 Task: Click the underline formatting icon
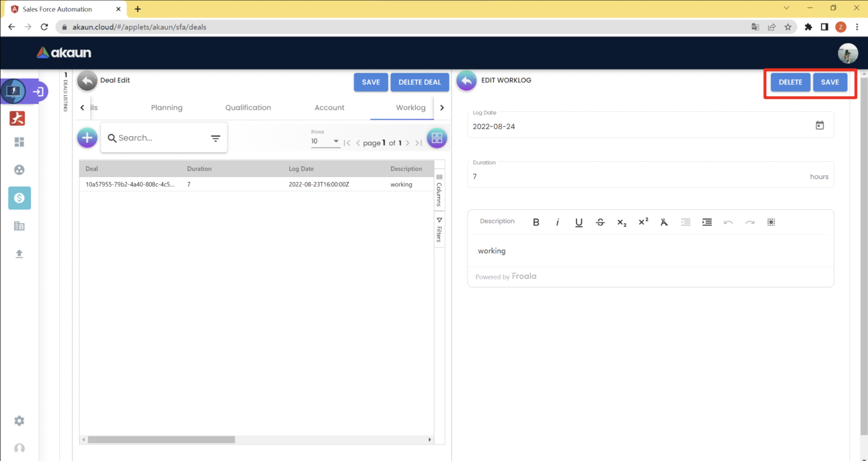pos(579,222)
